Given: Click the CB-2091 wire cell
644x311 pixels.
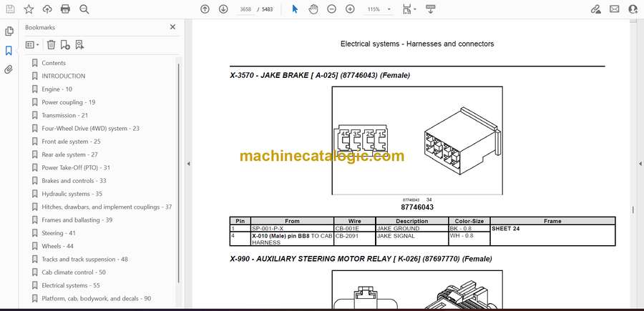Looking at the screenshot, I should [355, 239].
